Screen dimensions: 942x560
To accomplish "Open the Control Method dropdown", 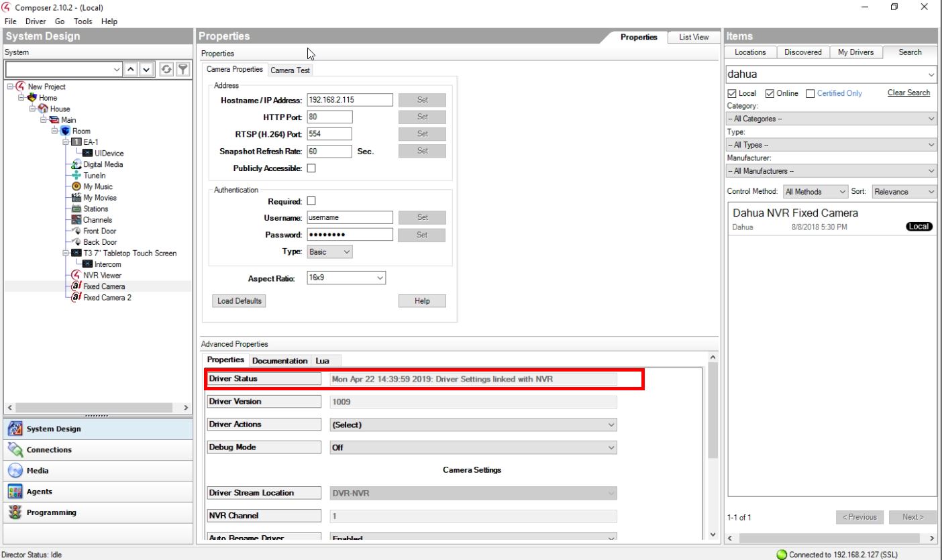I will [x=815, y=192].
